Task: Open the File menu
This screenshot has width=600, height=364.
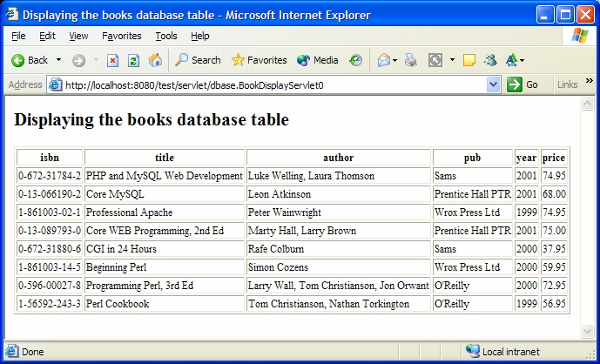Action: (18, 36)
